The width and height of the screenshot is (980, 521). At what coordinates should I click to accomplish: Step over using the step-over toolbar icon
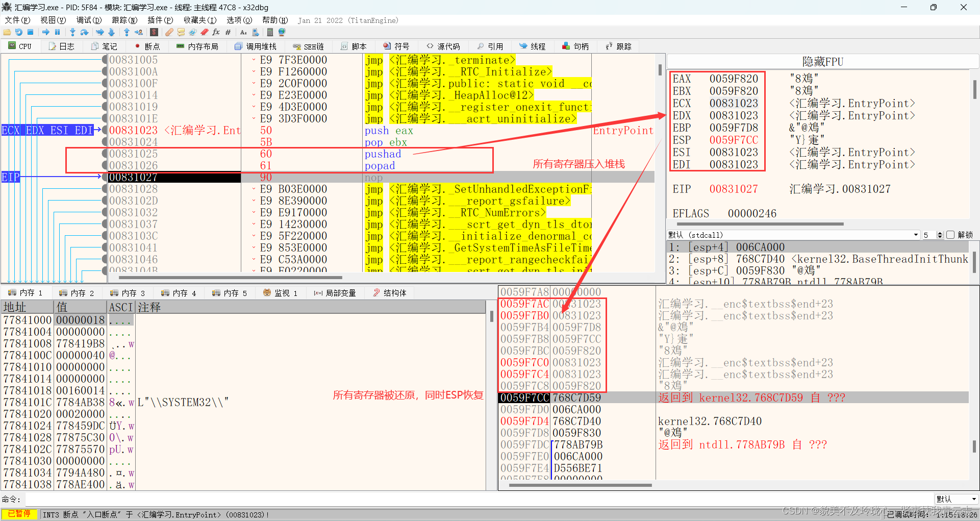point(85,32)
